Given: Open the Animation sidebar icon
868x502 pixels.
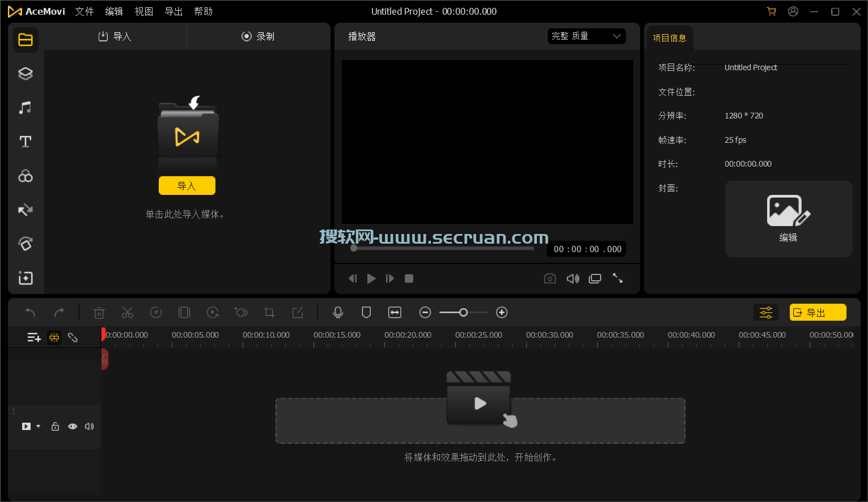Looking at the screenshot, I should tap(26, 244).
